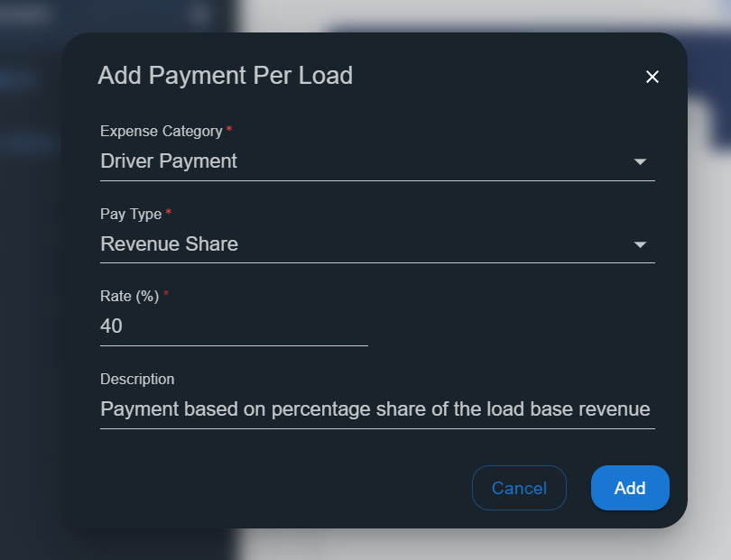Focus the Rate (%) field showing 40
The width and height of the screenshot is (731, 560).
pyautogui.click(x=234, y=326)
